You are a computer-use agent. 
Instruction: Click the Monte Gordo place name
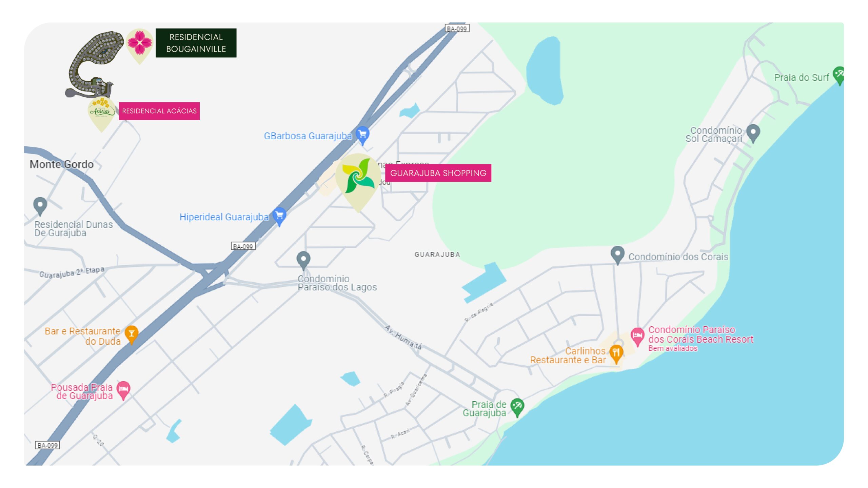(61, 164)
